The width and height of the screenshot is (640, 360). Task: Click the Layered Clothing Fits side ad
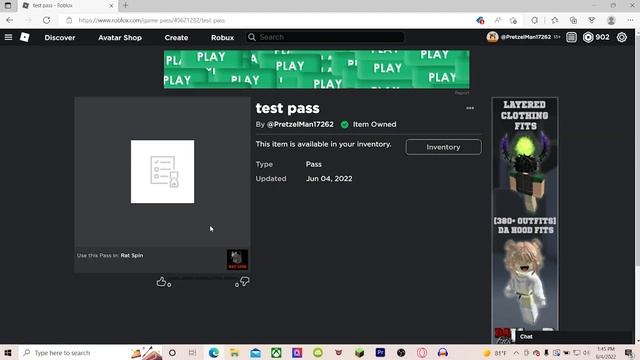point(525,220)
